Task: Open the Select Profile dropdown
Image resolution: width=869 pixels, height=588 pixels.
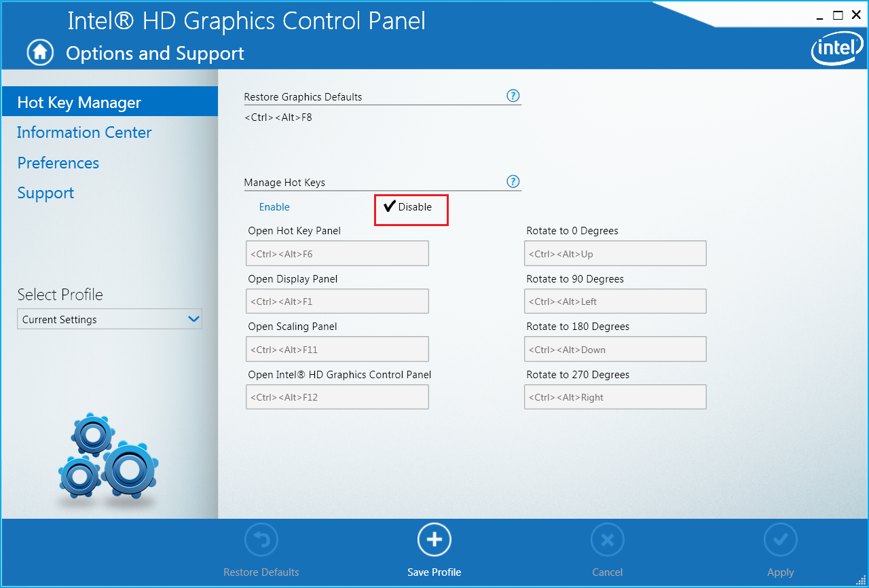Action: pos(109,319)
